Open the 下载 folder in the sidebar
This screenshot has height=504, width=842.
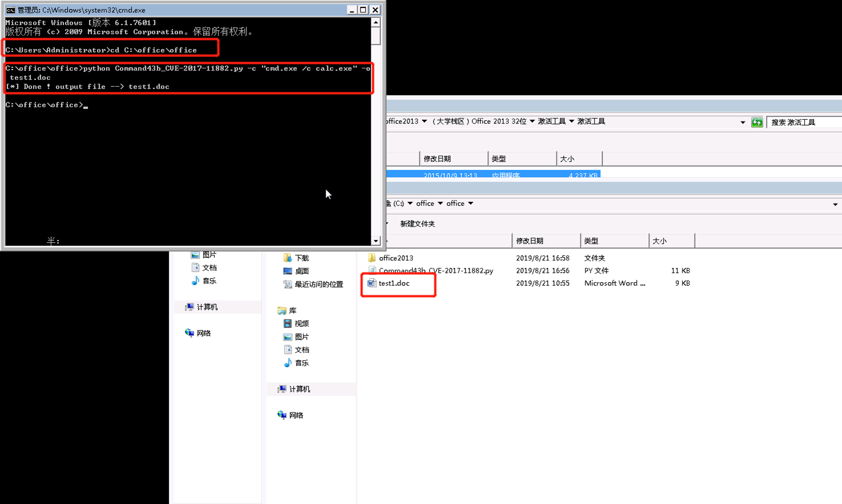(x=301, y=258)
